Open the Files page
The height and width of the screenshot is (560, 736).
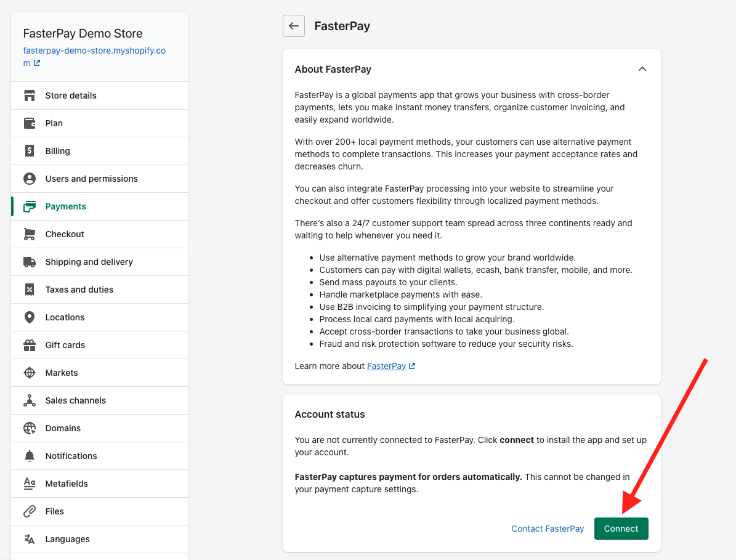[100, 511]
